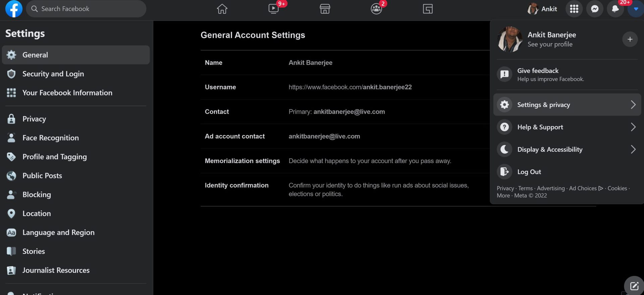Click the Profile and Tagging tag icon

[x=11, y=157]
